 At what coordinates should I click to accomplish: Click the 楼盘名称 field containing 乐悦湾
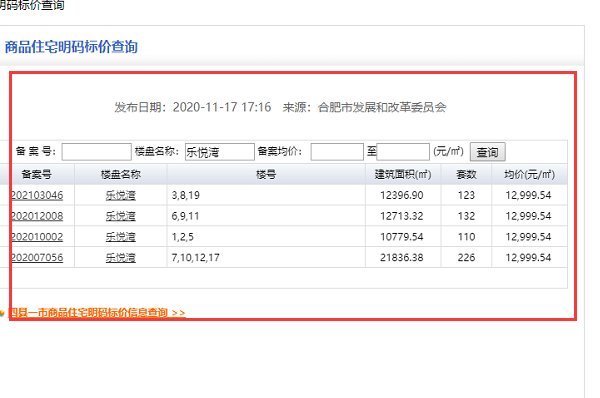220,152
